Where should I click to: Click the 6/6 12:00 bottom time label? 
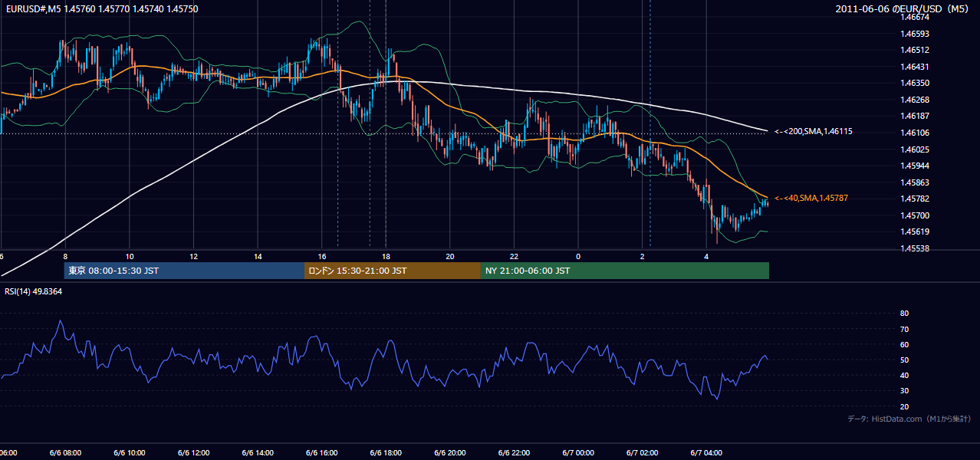coord(194,452)
